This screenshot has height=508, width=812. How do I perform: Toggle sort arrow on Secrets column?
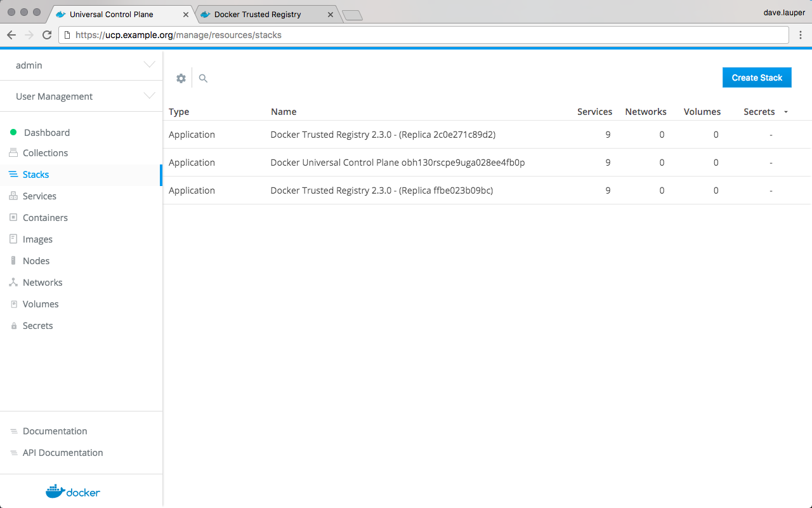tap(786, 112)
